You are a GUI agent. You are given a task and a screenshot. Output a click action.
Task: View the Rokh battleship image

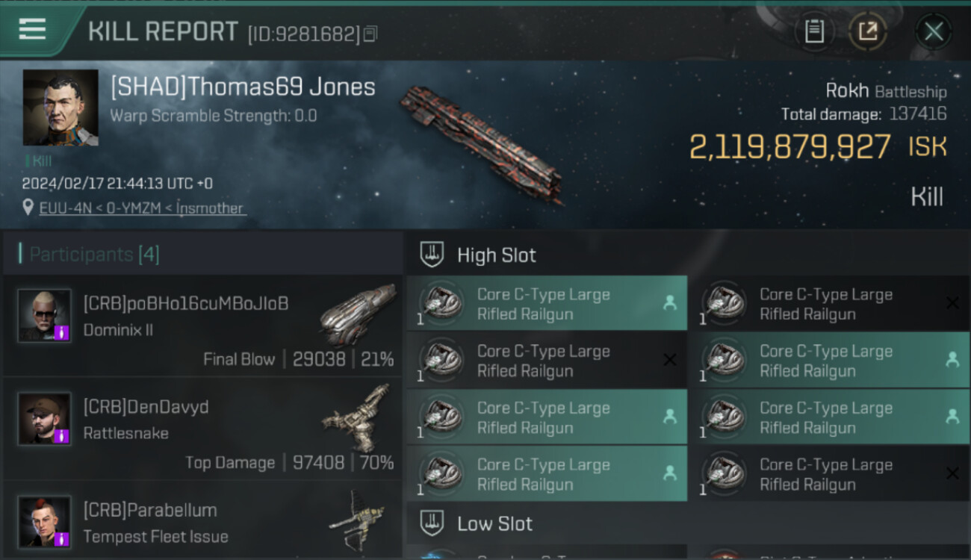click(x=482, y=143)
